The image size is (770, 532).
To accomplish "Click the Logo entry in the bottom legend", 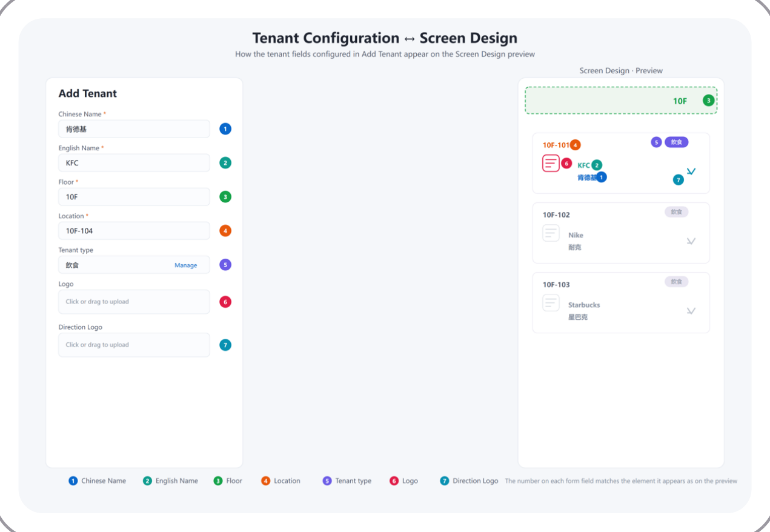I will 404,481.
